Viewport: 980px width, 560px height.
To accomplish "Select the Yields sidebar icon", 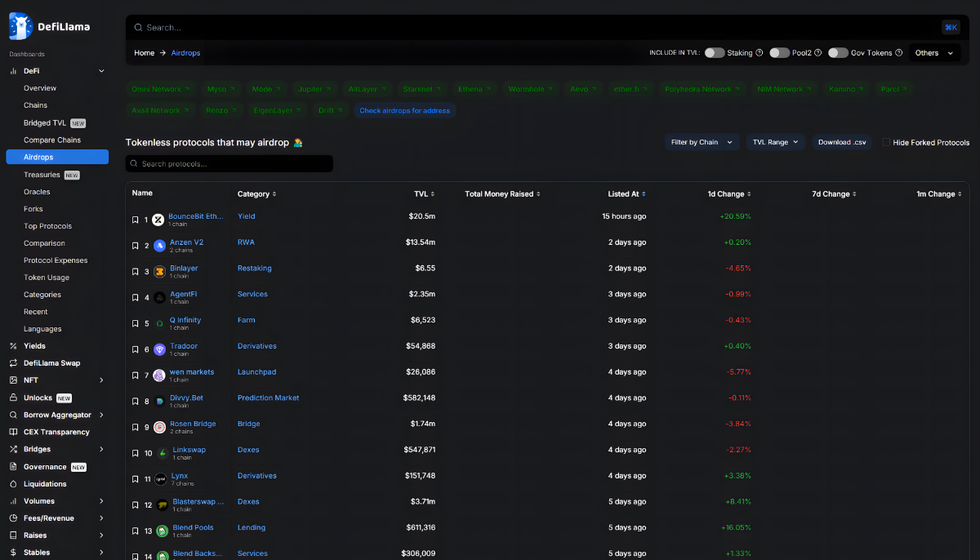I will [11, 345].
